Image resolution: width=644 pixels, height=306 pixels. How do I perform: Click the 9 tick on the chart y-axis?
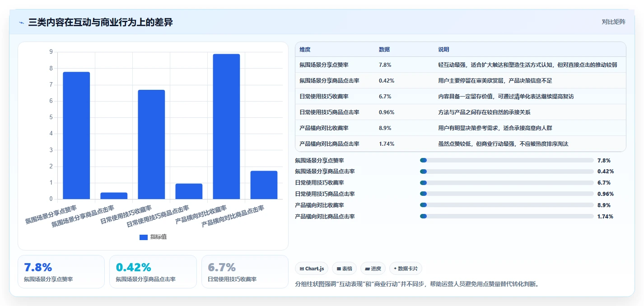tap(51, 52)
